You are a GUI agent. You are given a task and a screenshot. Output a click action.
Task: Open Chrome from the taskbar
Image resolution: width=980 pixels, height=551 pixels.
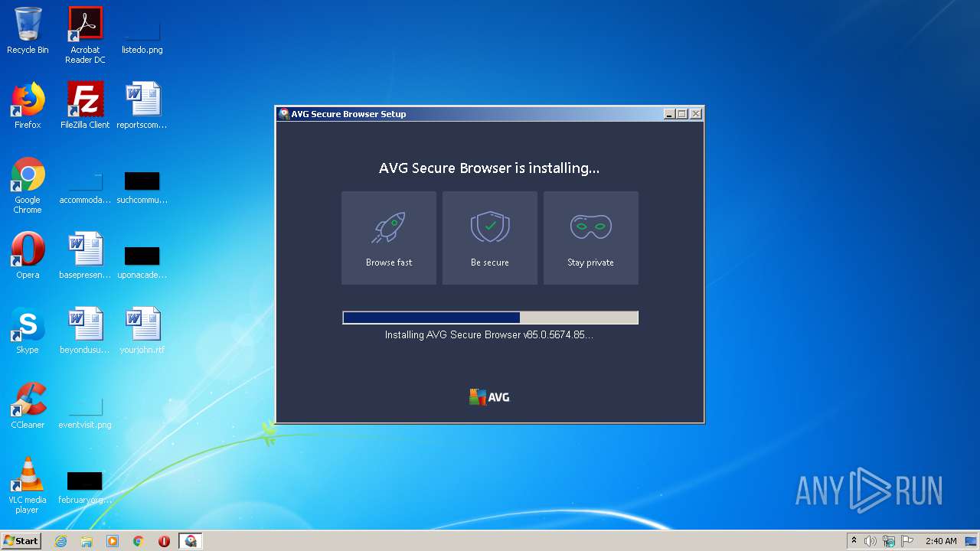click(x=139, y=541)
